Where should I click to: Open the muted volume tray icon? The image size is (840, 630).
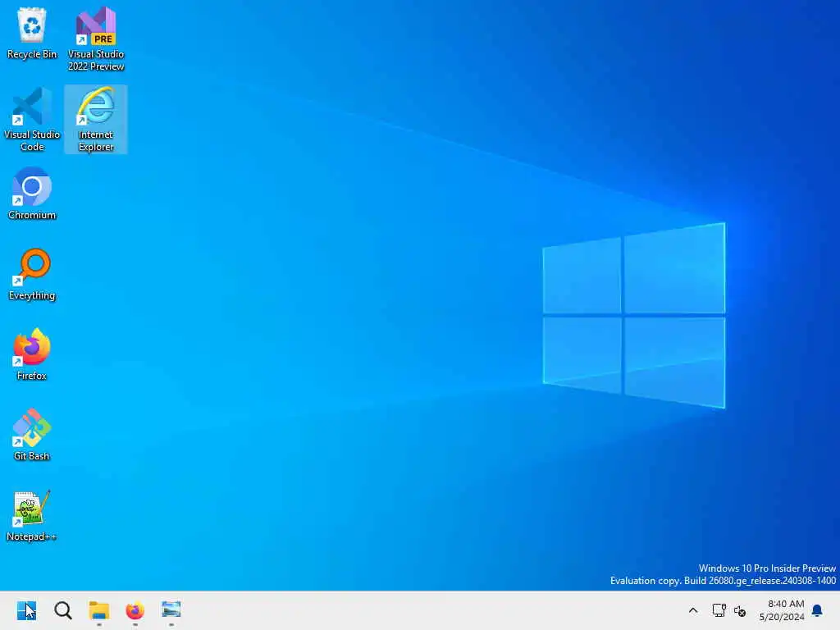pos(740,610)
